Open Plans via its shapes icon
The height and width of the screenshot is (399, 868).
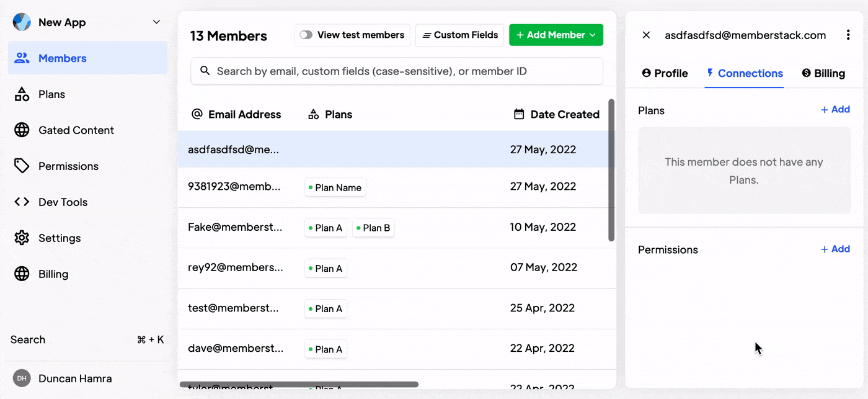[22, 94]
